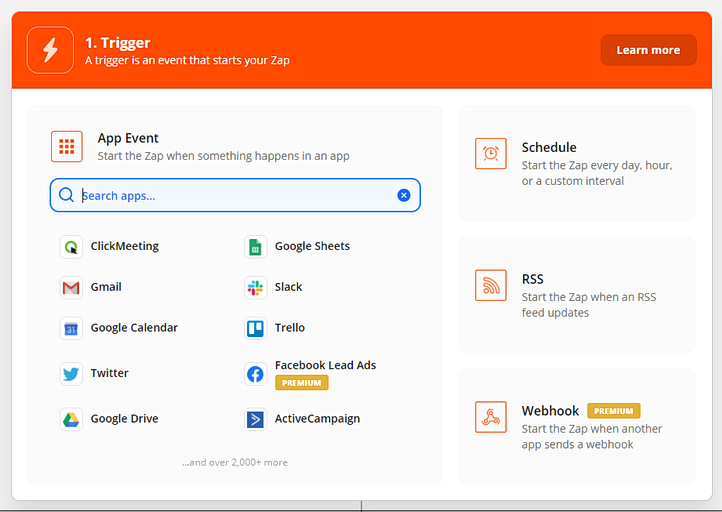Click the Google Sheets icon
Viewport: 722px width, 512px height.
[x=255, y=247]
